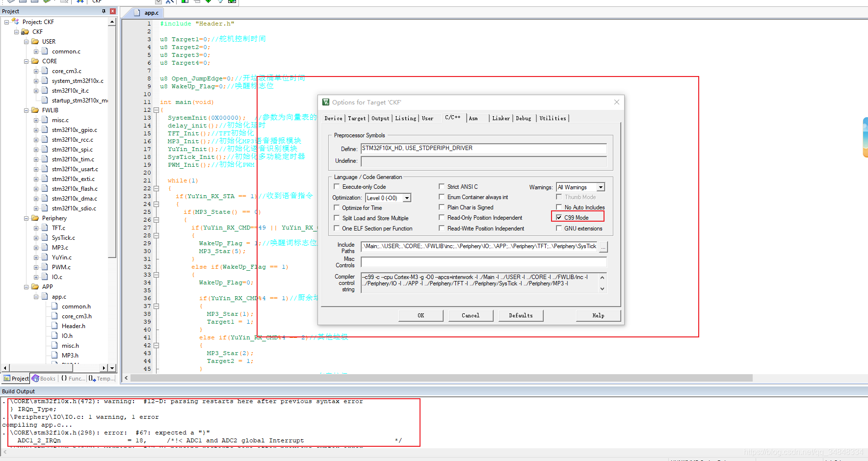Collapse the app.c node in tree
This screenshot has height=461, width=868.
36,296
